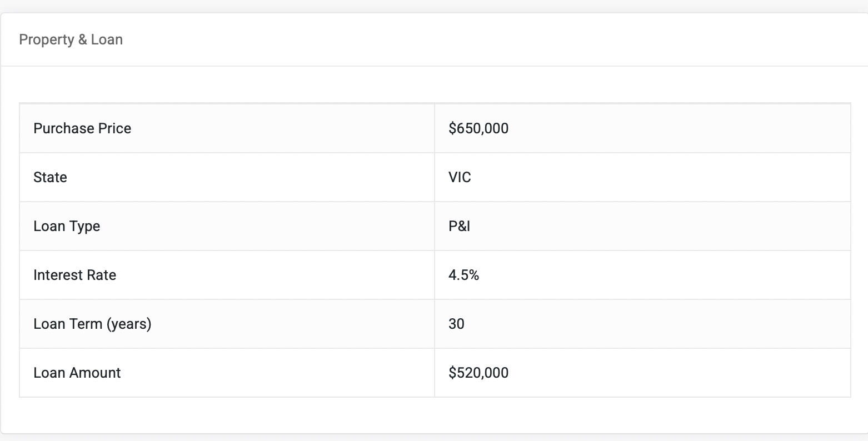Click blank space right of Interest Rate label
868x441 pixels.
click(x=278, y=275)
